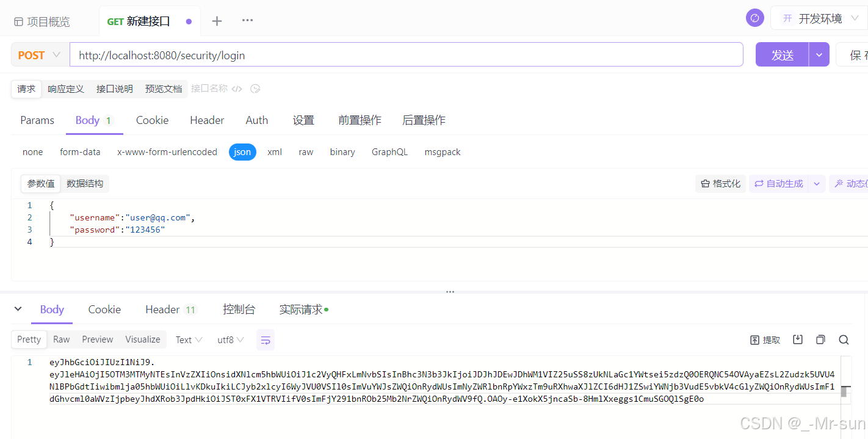
Task: Add a new tab with plus icon
Action: (x=217, y=21)
